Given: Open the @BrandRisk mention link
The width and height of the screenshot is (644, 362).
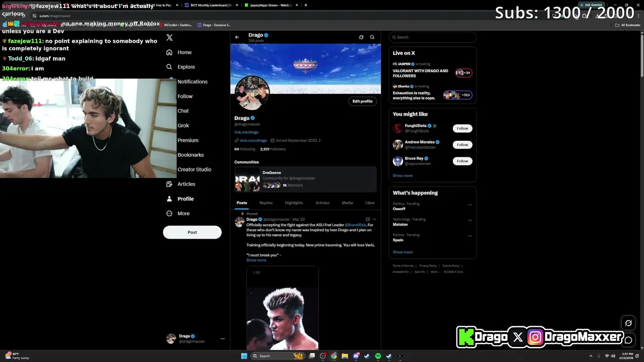Looking at the screenshot, I should 355,225.
